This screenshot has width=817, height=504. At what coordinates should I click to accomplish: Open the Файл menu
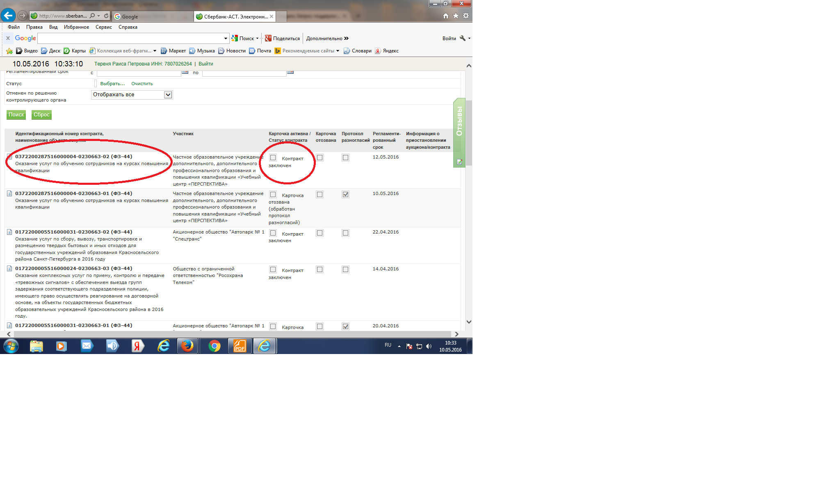coord(14,27)
